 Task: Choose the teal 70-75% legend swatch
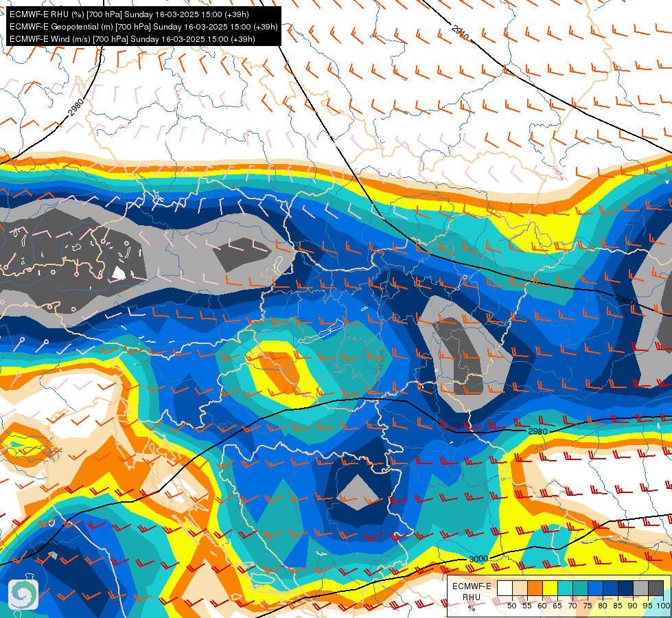[580, 588]
